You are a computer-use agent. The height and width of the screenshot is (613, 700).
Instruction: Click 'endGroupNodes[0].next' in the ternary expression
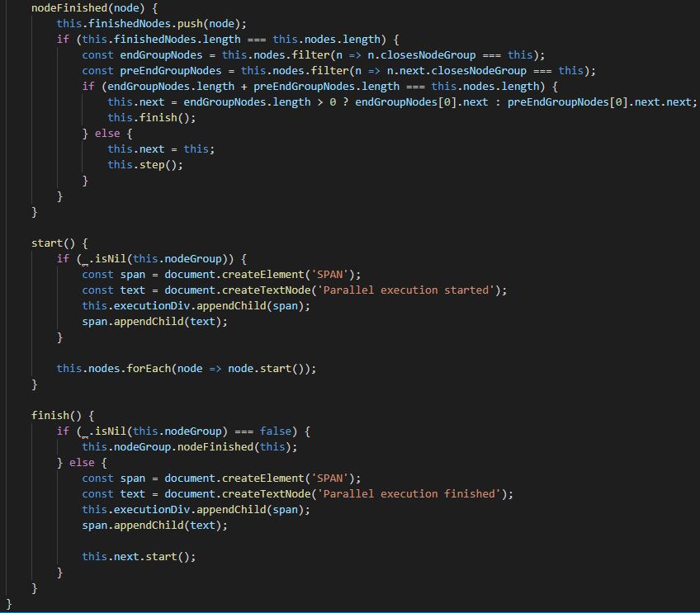[x=422, y=102]
